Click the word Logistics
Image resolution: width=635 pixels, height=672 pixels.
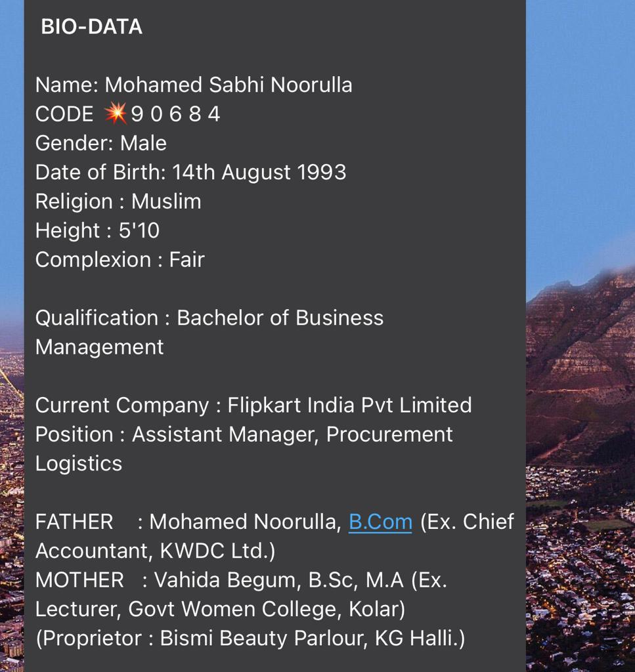coord(79,463)
